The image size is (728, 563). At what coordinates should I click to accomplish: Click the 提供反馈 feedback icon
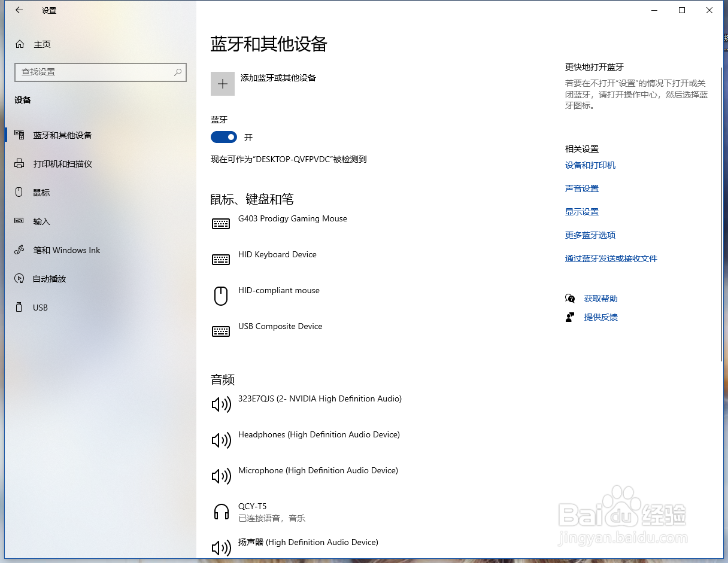tap(570, 317)
